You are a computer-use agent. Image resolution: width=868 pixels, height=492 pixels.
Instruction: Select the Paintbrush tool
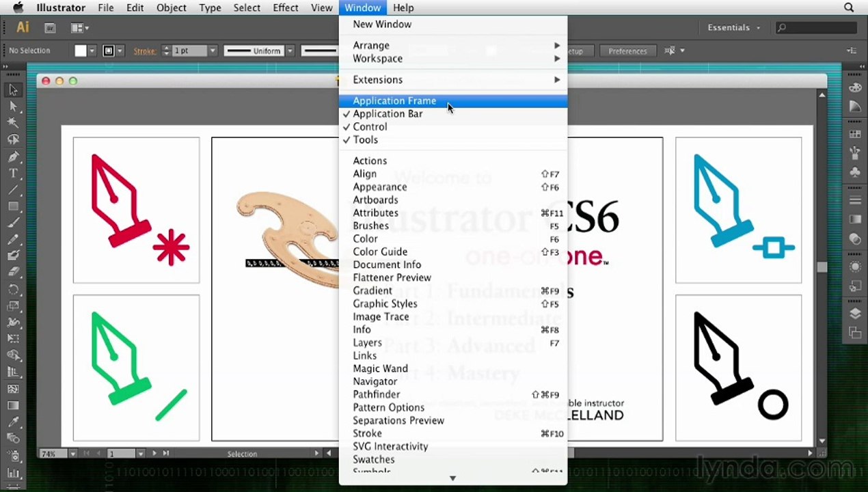pos(13,223)
